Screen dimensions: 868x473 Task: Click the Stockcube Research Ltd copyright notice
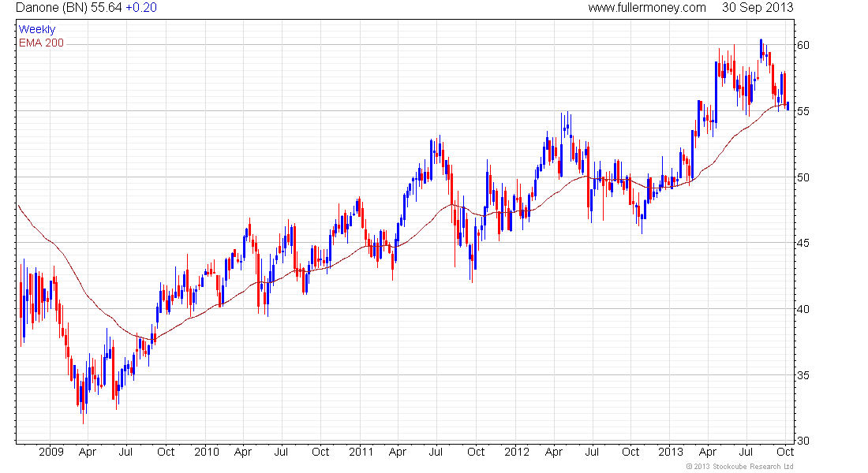pos(739,467)
